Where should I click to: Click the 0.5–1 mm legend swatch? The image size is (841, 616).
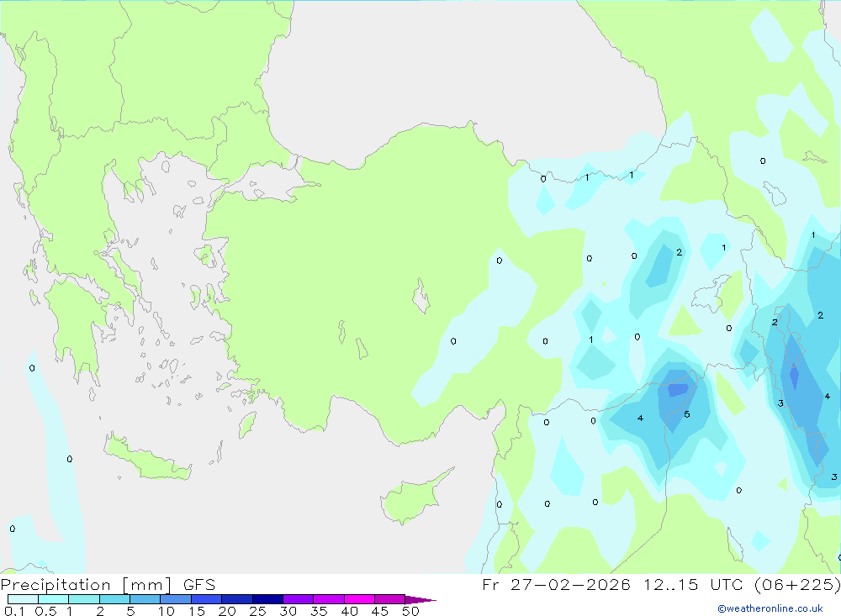(x=54, y=599)
